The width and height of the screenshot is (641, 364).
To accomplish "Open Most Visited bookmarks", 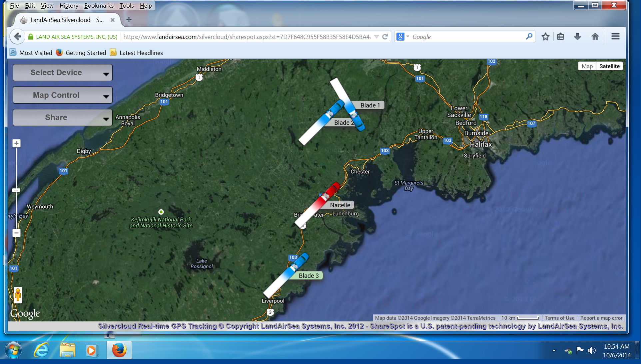I will tap(31, 53).
